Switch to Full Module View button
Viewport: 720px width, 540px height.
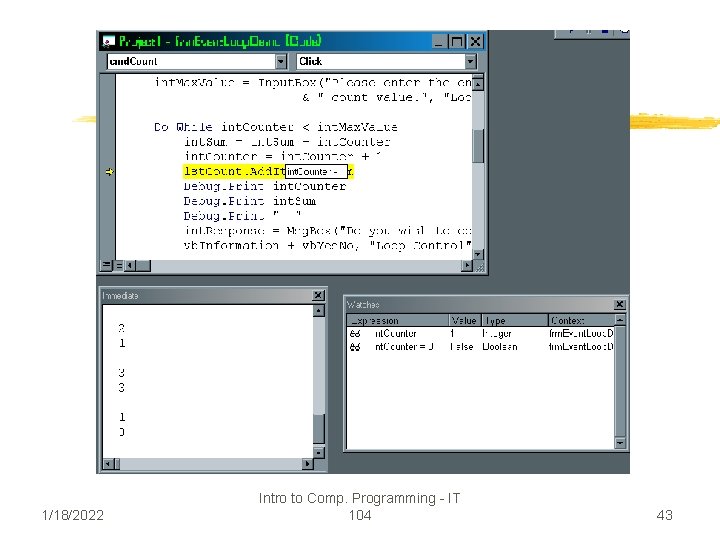(x=118, y=265)
